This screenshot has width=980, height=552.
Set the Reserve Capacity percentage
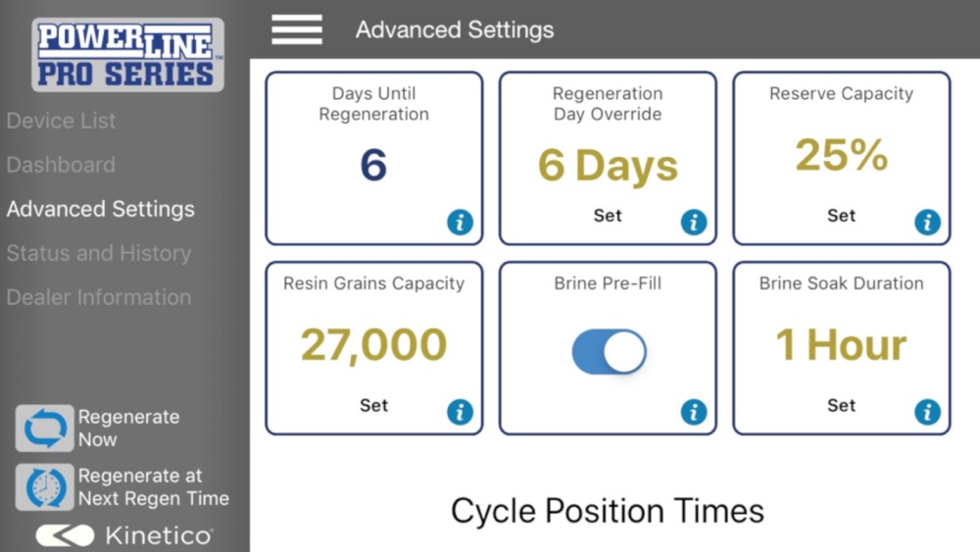841,216
